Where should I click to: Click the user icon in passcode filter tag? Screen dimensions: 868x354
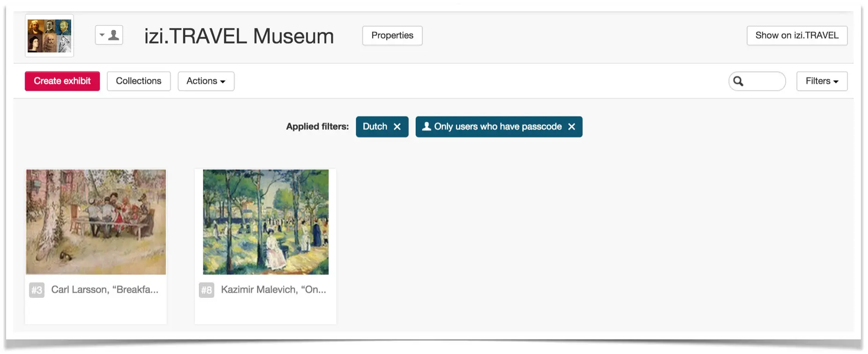coord(427,126)
